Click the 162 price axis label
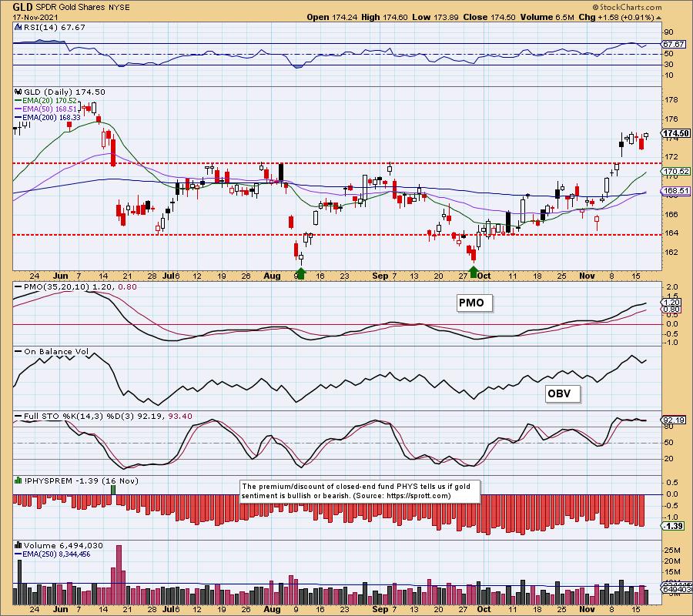 click(x=671, y=253)
